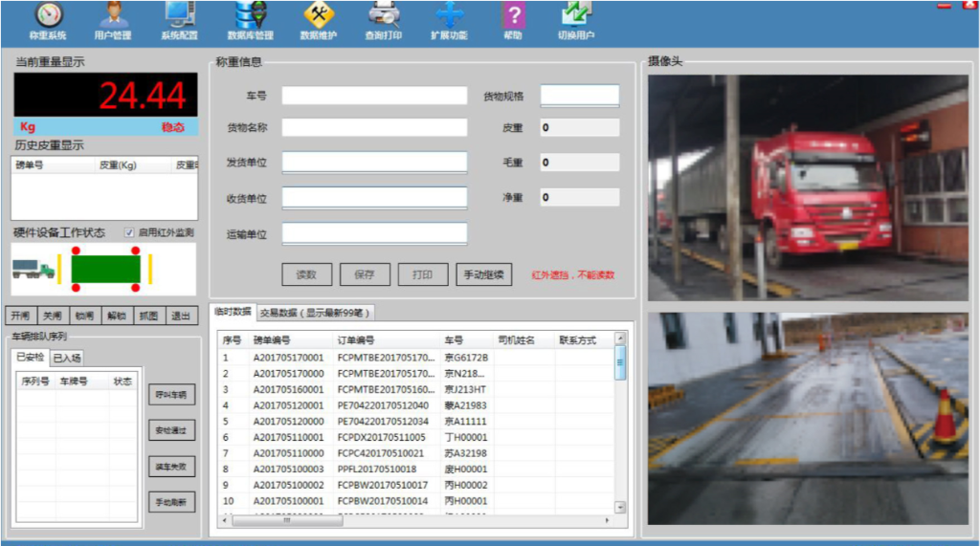Screen dimensions: 980x546
Task: Open the 货物规格 combo box
Action: pos(580,96)
